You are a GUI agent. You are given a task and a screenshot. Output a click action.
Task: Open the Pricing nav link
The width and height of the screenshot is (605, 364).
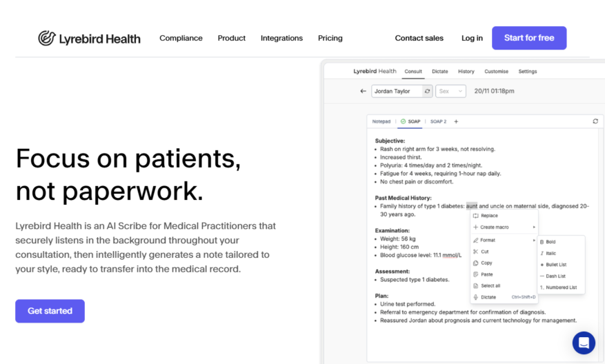tap(330, 38)
